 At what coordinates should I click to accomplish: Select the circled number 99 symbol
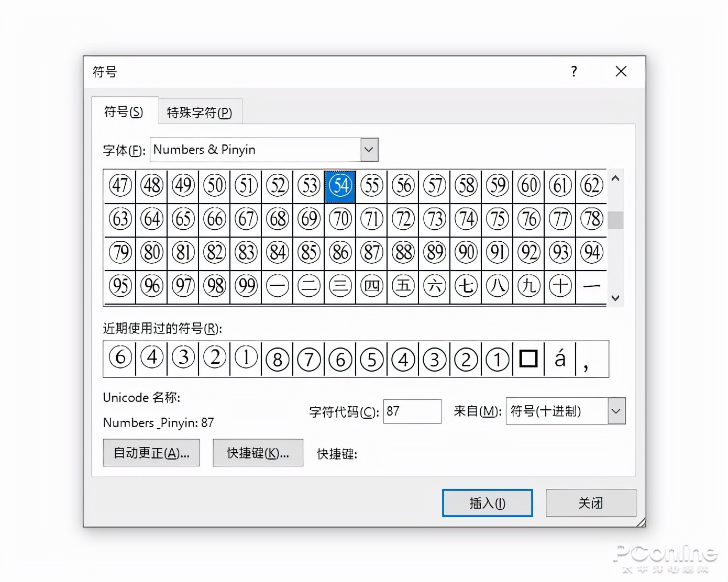point(246,286)
